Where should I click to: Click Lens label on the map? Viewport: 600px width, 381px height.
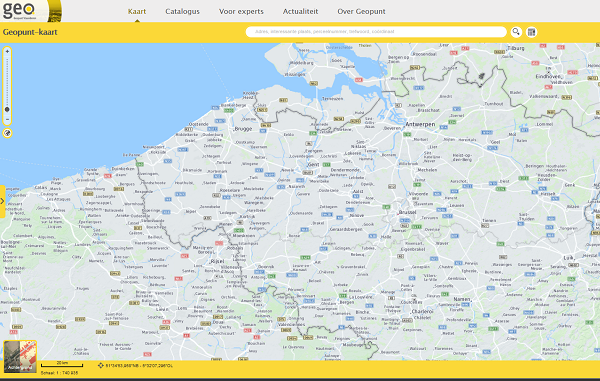click(x=183, y=308)
